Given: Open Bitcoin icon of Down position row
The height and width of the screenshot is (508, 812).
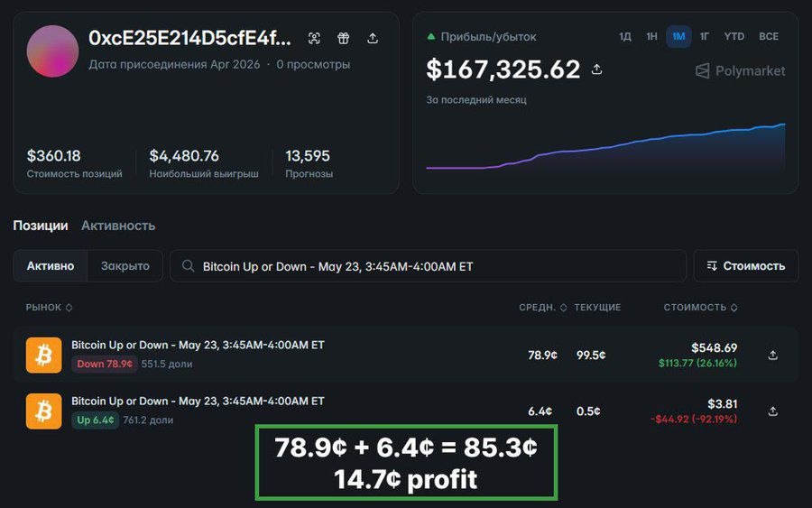Looking at the screenshot, I should (43, 356).
